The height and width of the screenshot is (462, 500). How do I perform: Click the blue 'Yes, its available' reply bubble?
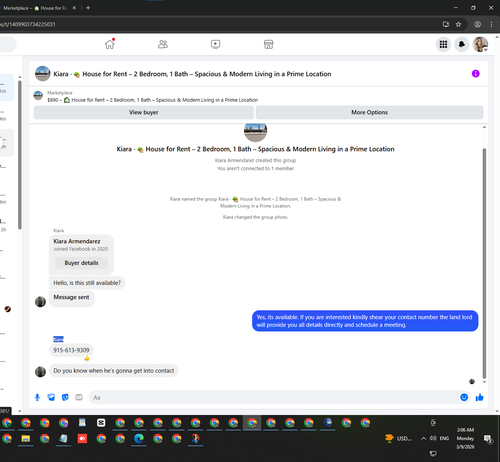click(365, 321)
